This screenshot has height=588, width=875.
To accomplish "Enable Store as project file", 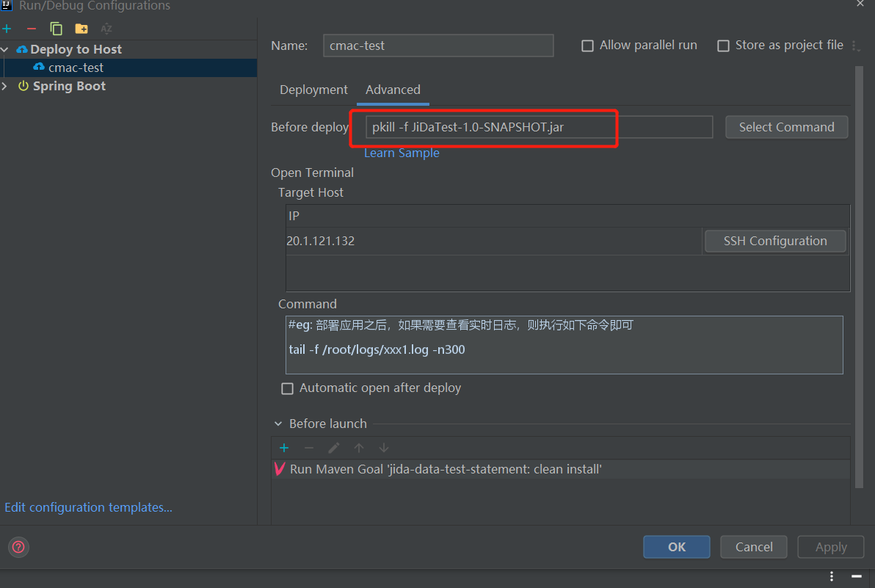I will click(x=723, y=45).
